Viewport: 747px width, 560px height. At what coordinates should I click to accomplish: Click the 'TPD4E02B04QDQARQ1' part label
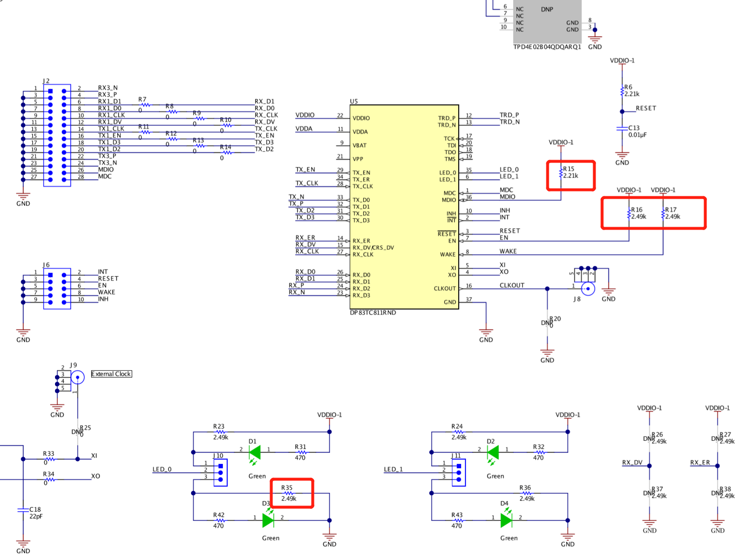(547, 47)
